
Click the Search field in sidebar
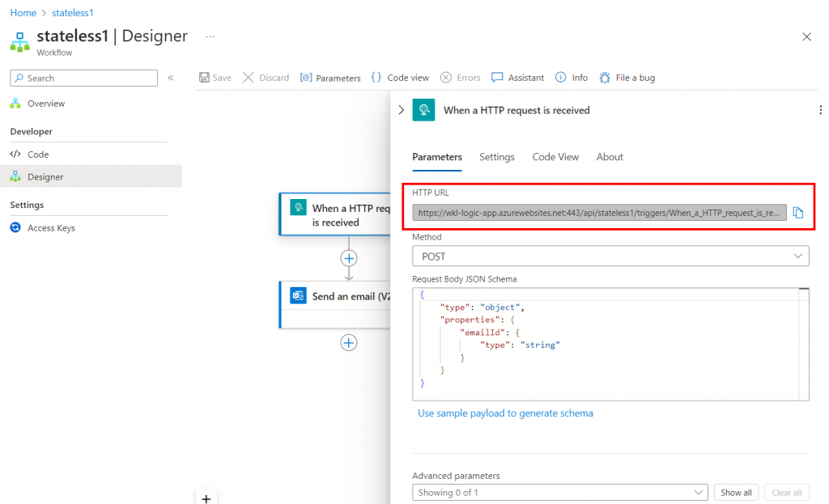83,78
